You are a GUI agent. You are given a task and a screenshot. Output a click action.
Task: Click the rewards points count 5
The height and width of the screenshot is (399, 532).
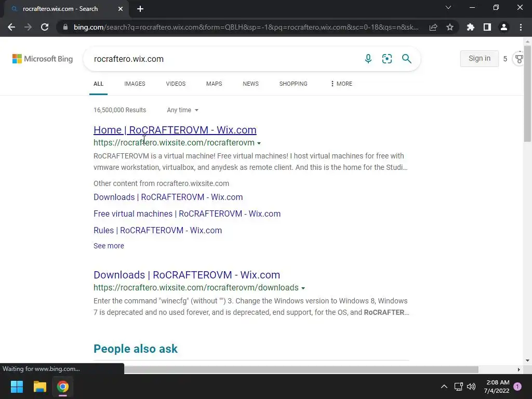(505, 59)
